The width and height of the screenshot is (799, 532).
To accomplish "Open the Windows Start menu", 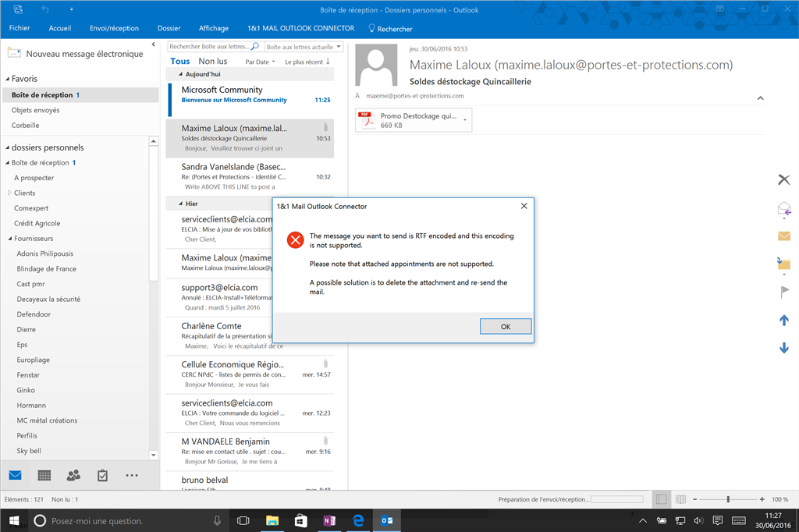I will tap(14, 520).
